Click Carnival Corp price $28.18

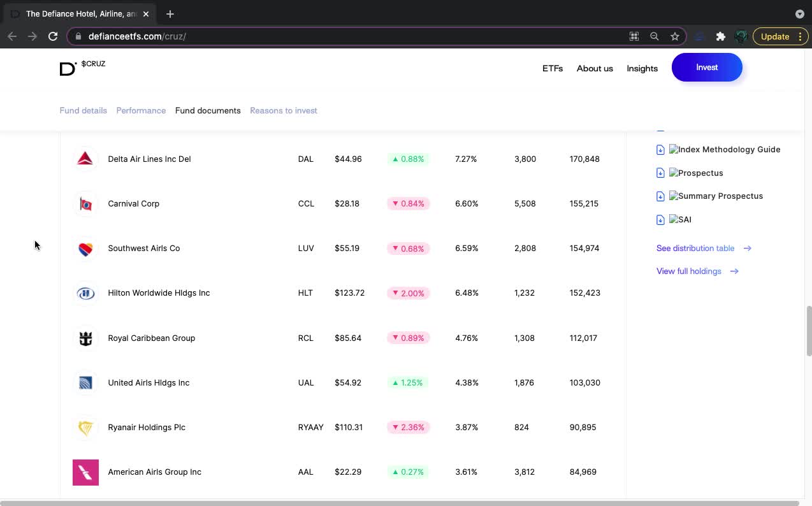click(347, 204)
